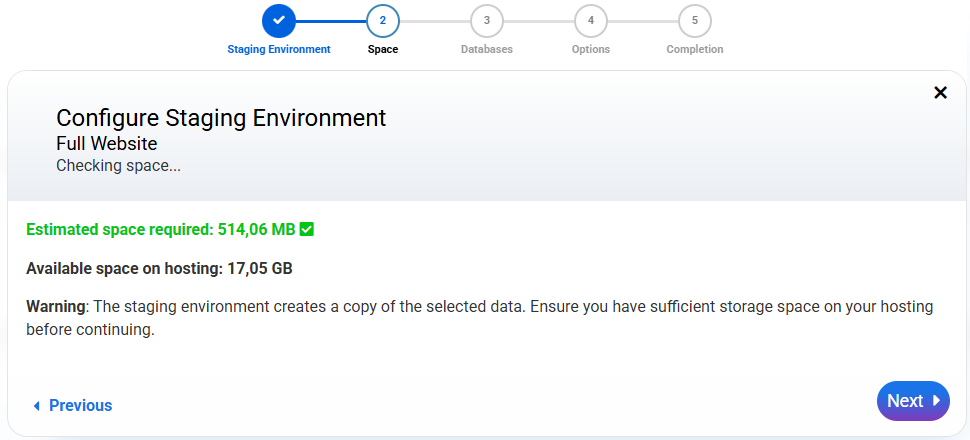The width and height of the screenshot is (970, 440).
Task: Select the step 4 circle
Action: (591, 20)
